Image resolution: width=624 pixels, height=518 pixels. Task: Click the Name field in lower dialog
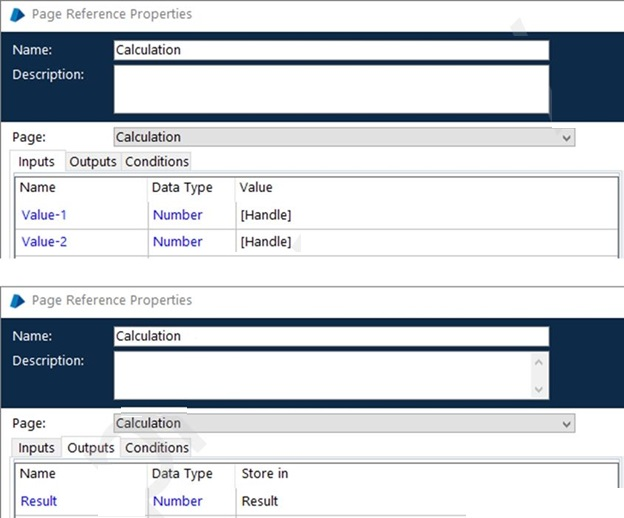[331, 336]
